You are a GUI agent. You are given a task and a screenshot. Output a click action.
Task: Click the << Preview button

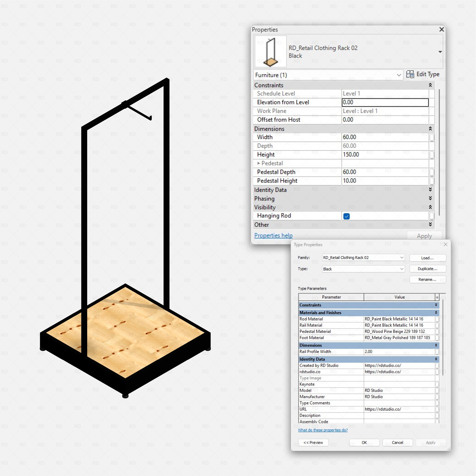pyautogui.click(x=313, y=443)
